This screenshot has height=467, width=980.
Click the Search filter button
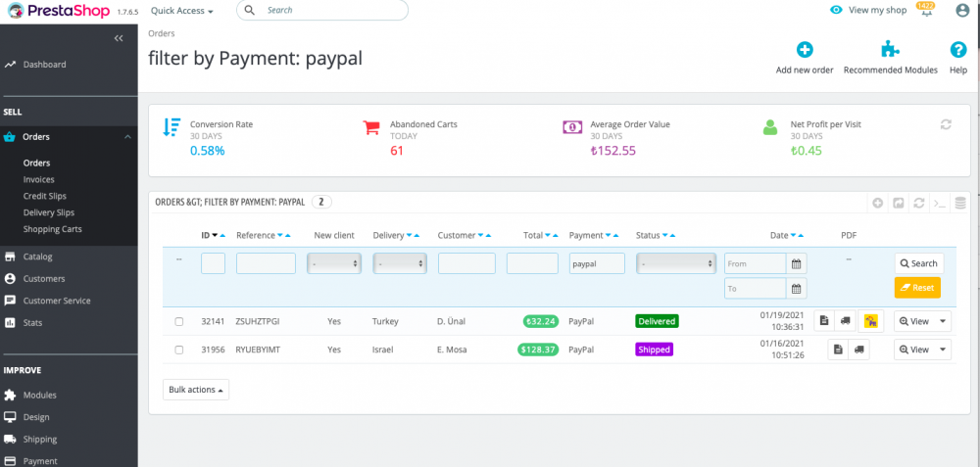pyautogui.click(x=917, y=263)
